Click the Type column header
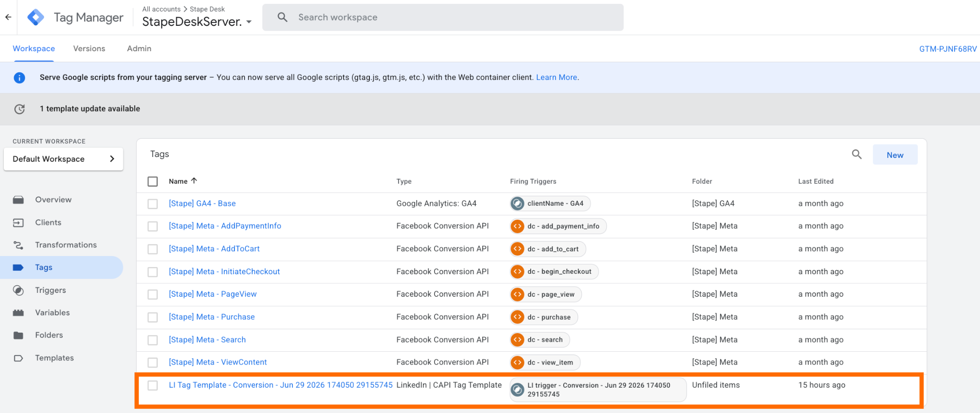 tap(404, 181)
